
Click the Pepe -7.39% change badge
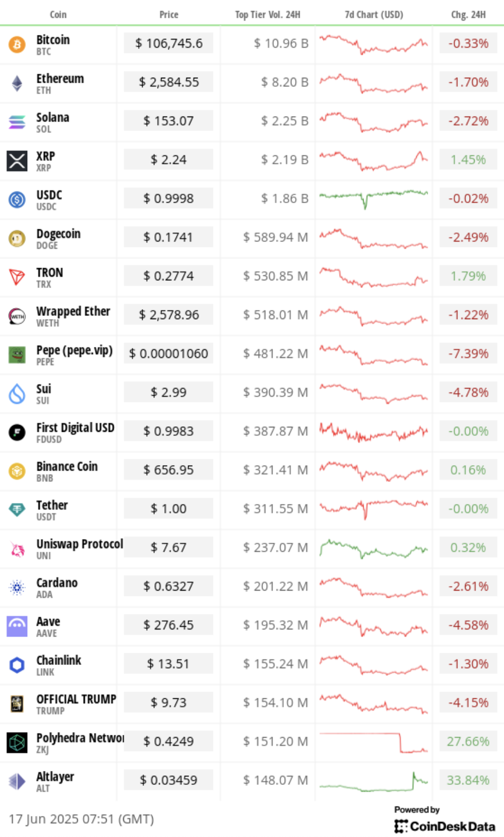468,354
